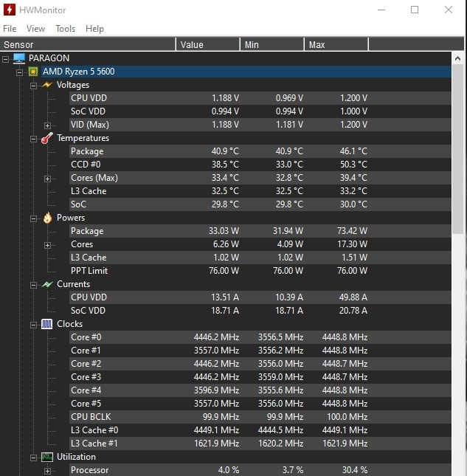The image size is (467, 476).
Task: Click the 30.4 % processor max value
Action: 355,470
